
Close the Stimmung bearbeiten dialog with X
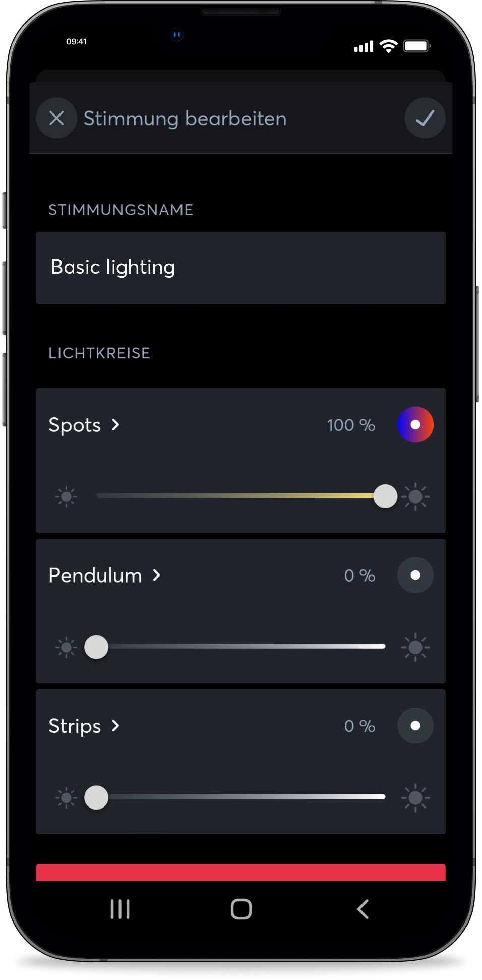56,118
